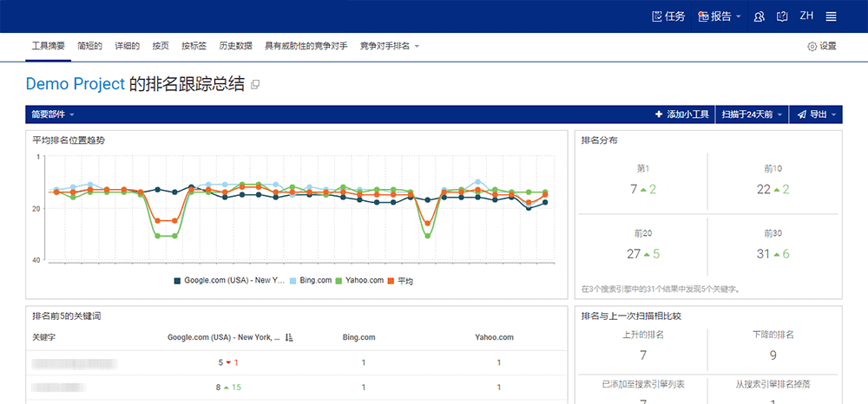
Task: Click 添加小工具 button
Action: [x=682, y=114]
